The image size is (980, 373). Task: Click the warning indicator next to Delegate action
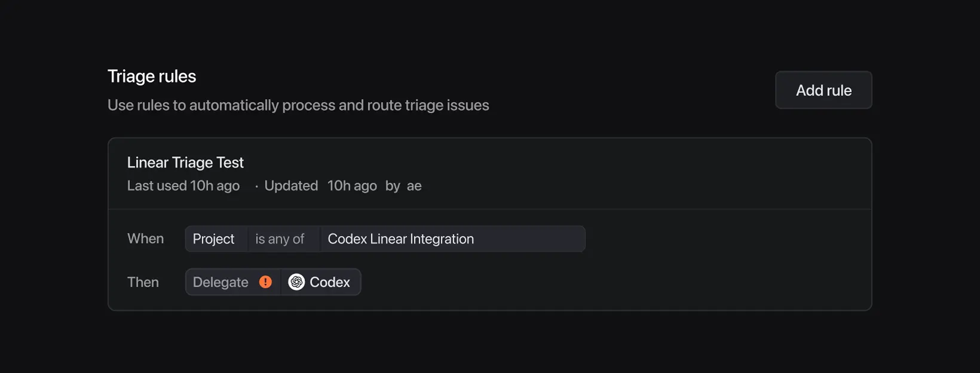click(266, 282)
